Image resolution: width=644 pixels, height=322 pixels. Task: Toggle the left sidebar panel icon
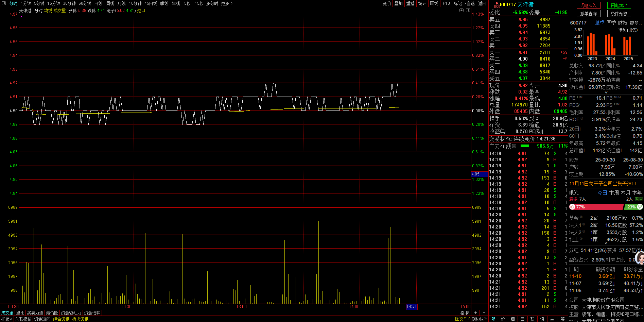4,3
